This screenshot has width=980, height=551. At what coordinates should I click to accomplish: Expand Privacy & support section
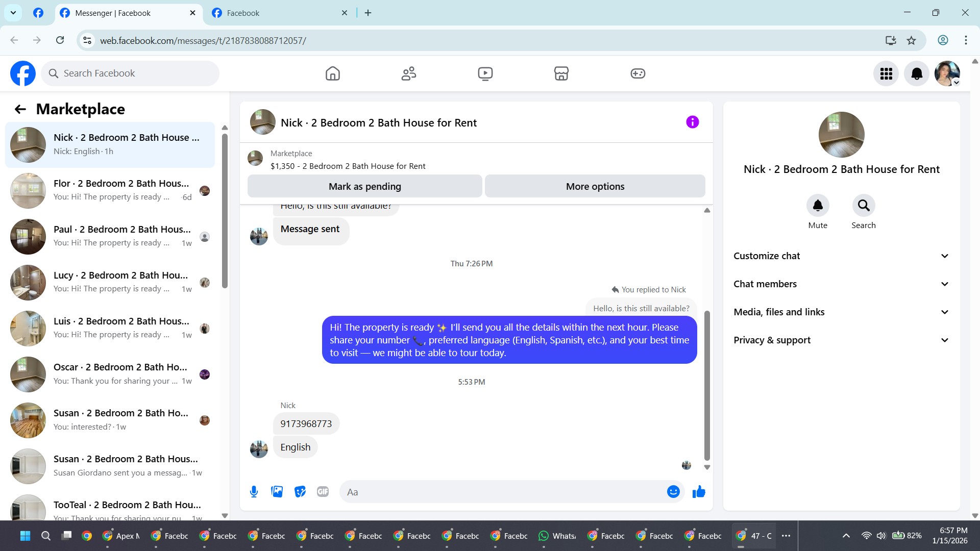[x=841, y=340]
